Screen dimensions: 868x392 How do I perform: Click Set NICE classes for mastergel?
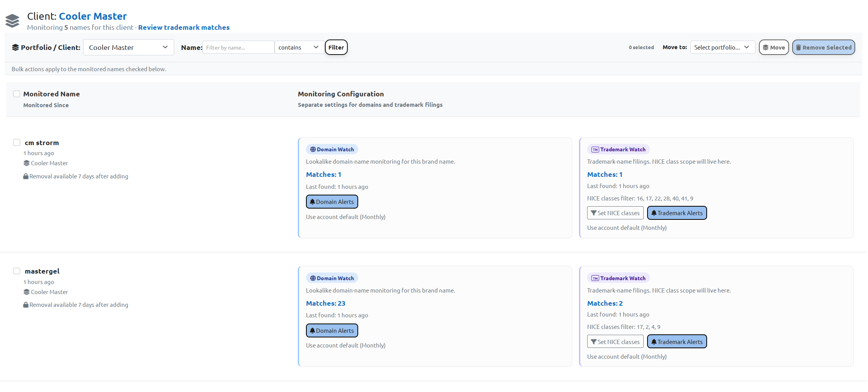(615, 342)
